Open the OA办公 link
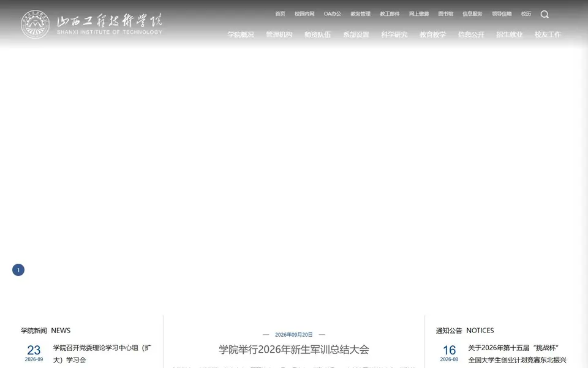The width and height of the screenshot is (588, 368). click(x=333, y=14)
